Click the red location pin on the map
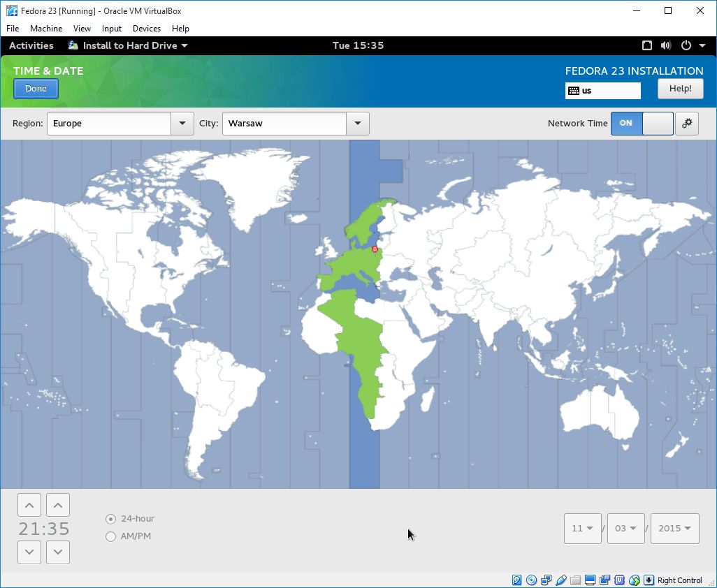 click(375, 249)
